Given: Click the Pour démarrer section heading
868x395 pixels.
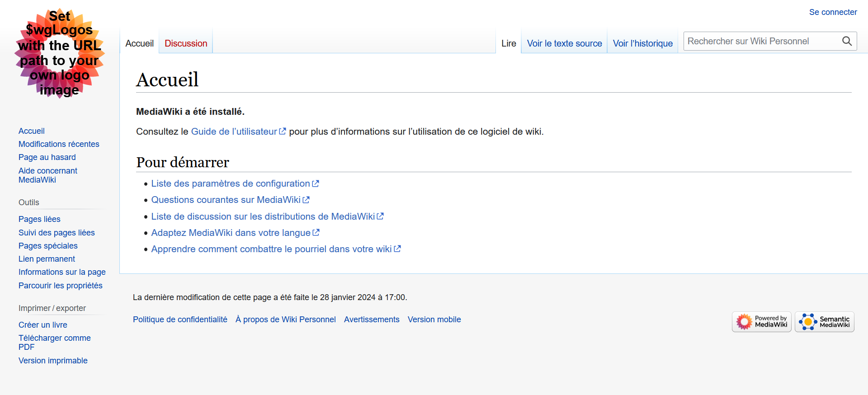Looking at the screenshot, I should 183,162.
